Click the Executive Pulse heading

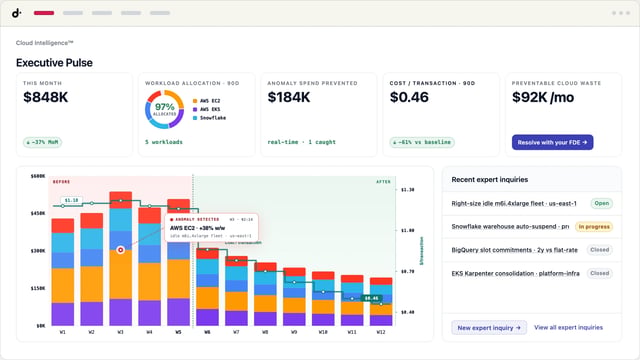click(54, 63)
